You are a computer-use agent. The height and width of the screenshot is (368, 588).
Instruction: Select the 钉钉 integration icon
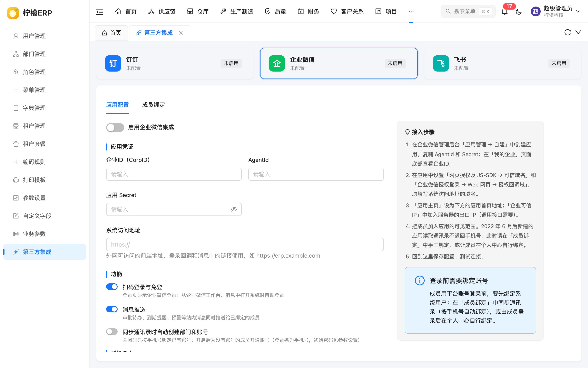[113, 63]
